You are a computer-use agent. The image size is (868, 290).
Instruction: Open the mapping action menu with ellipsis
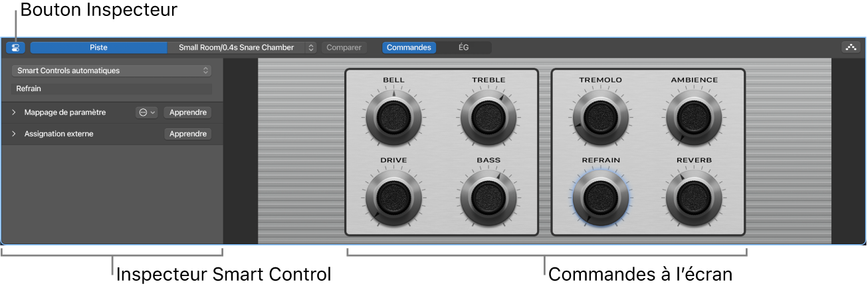147,113
